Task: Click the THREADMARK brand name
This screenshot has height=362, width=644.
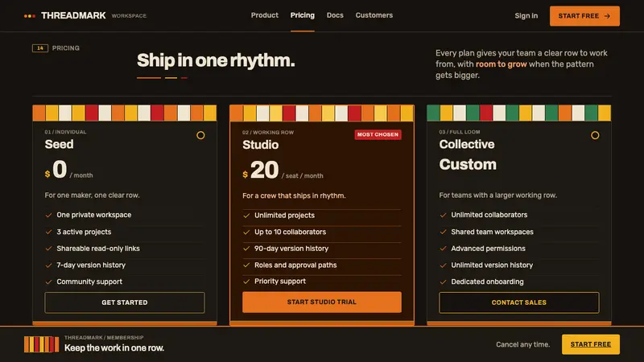Action: point(73,15)
